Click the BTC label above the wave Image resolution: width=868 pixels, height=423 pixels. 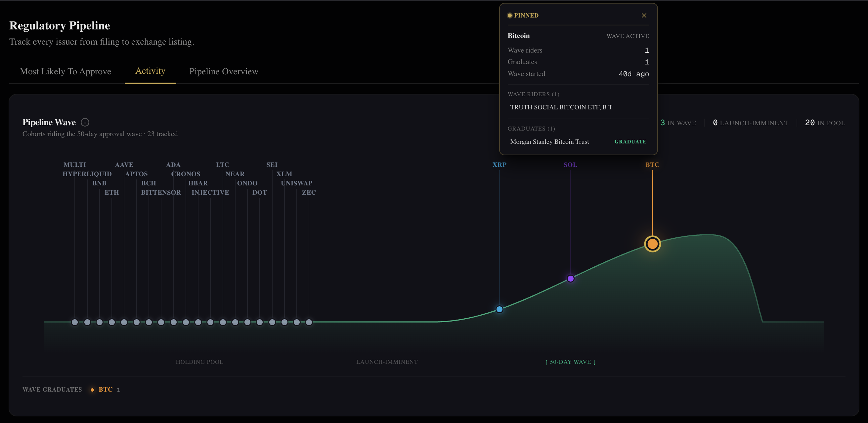652,165
